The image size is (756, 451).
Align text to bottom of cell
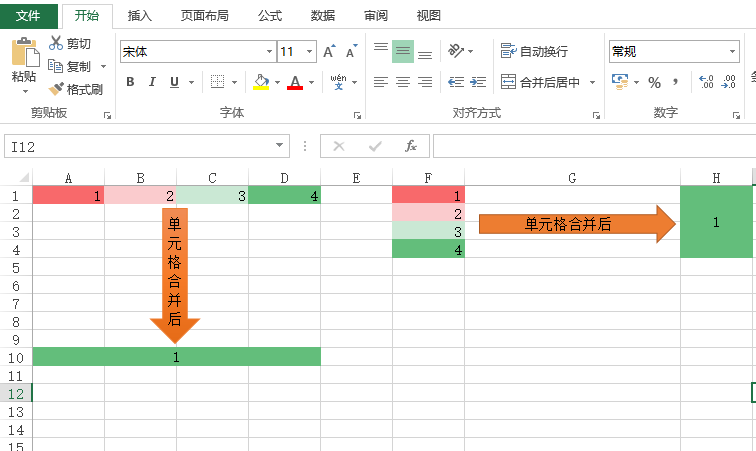tap(425, 55)
